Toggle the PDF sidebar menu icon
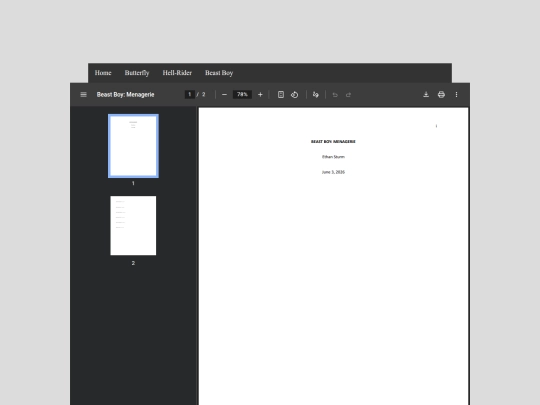 (83, 94)
